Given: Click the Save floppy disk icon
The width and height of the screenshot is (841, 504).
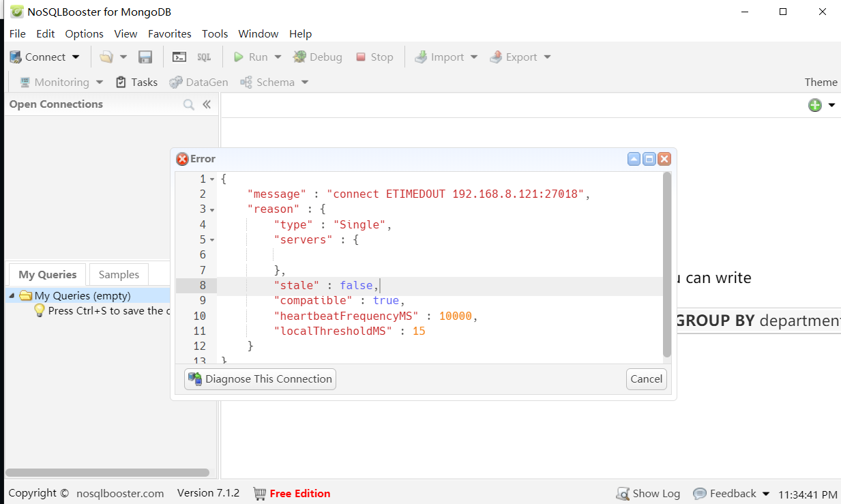Looking at the screenshot, I should tap(145, 57).
